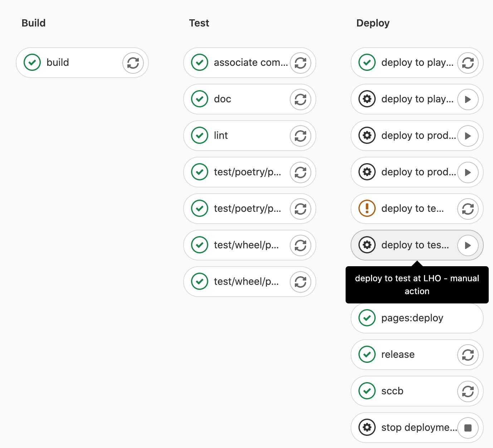493x448 pixels.
Task: Click the orange warning status icon
Action: coord(367,209)
